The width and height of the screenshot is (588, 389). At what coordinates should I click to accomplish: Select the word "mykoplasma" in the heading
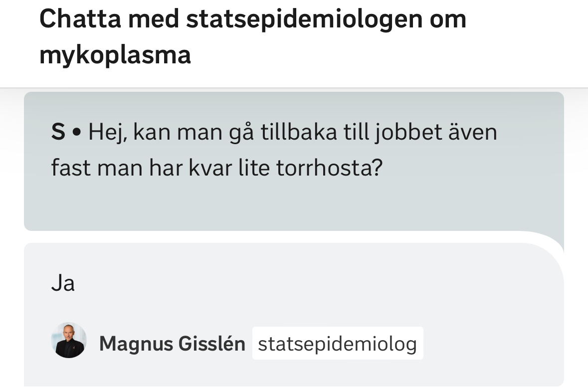coord(115,55)
